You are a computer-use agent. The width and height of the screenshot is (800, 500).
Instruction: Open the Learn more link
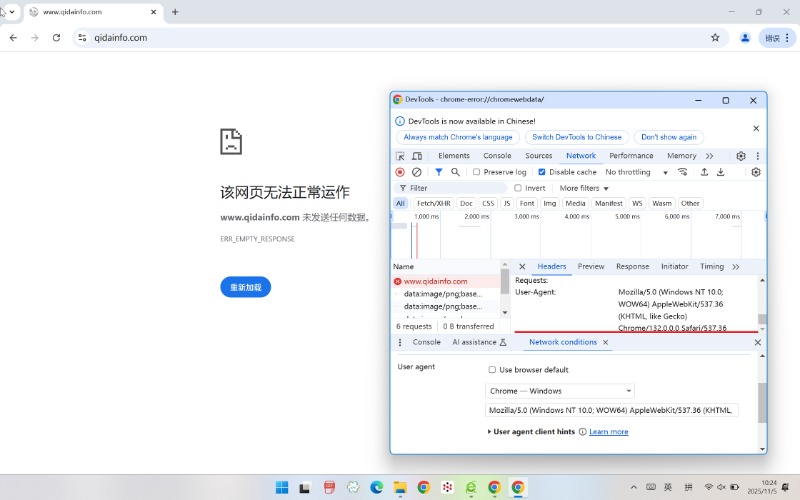tap(608, 432)
